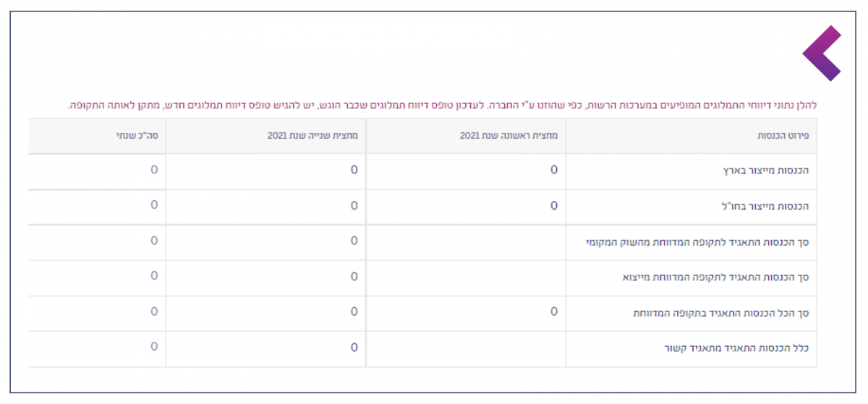Select first-half 2021 field for 'סך הכל הכנסות' row
The height and width of the screenshot is (404, 868).
(x=467, y=311)
